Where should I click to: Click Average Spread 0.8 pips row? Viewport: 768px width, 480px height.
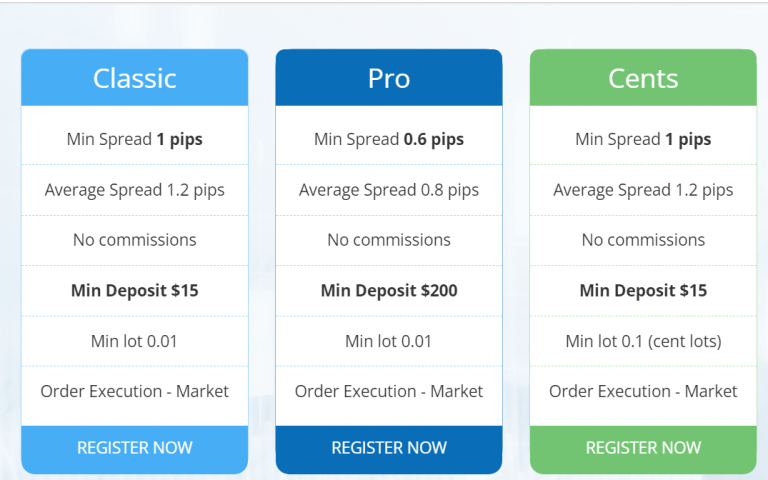pyautogui.click(x=389, y=190)
